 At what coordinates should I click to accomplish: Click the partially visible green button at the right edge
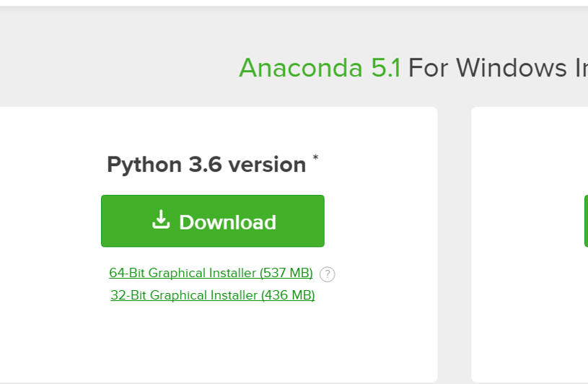[x=586, y=221]
